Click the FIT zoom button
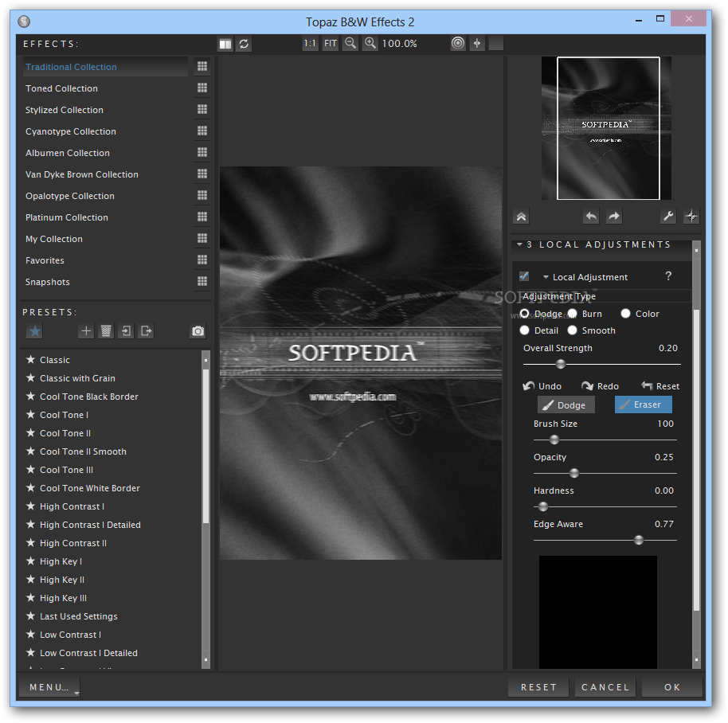This screenshot has width=728, height=723. [x=330, y=44]
